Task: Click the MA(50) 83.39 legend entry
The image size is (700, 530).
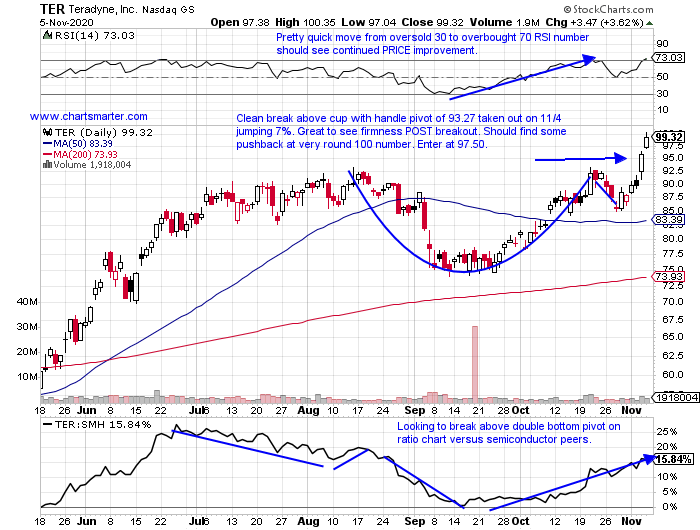Action: [78, 144]
